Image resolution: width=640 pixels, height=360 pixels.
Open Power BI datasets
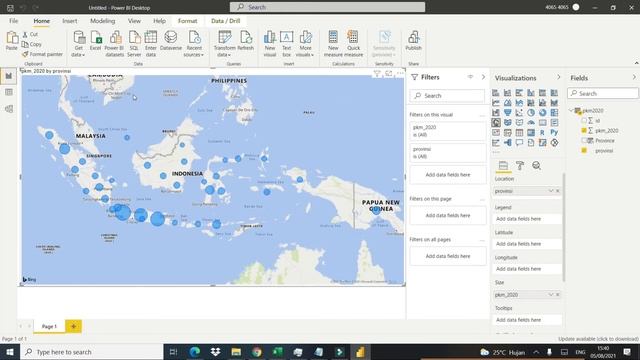click(x=114, y=43)
